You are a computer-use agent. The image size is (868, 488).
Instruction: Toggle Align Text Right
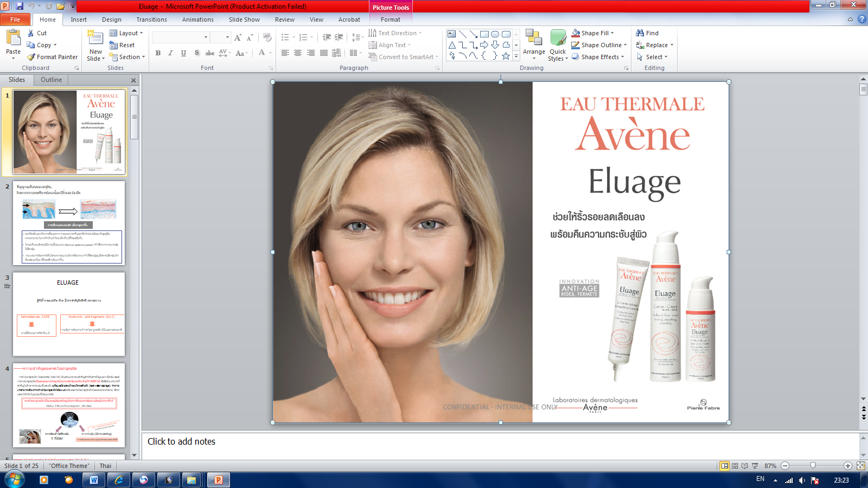pos(311,53)
